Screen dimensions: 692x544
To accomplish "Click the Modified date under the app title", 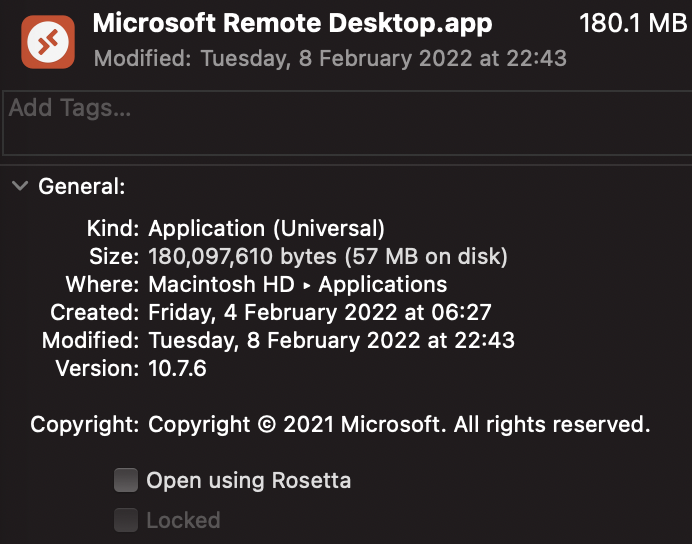I will [330, 58].
